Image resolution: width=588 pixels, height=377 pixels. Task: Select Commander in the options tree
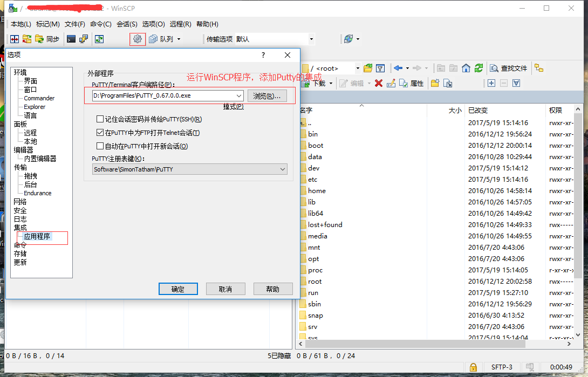(x=39, y=98)
